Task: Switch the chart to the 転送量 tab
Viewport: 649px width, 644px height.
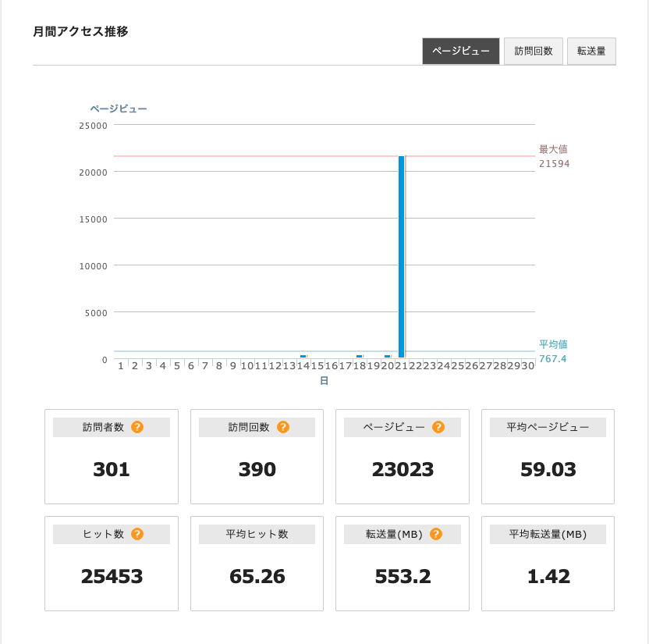Action: (591, 52)
